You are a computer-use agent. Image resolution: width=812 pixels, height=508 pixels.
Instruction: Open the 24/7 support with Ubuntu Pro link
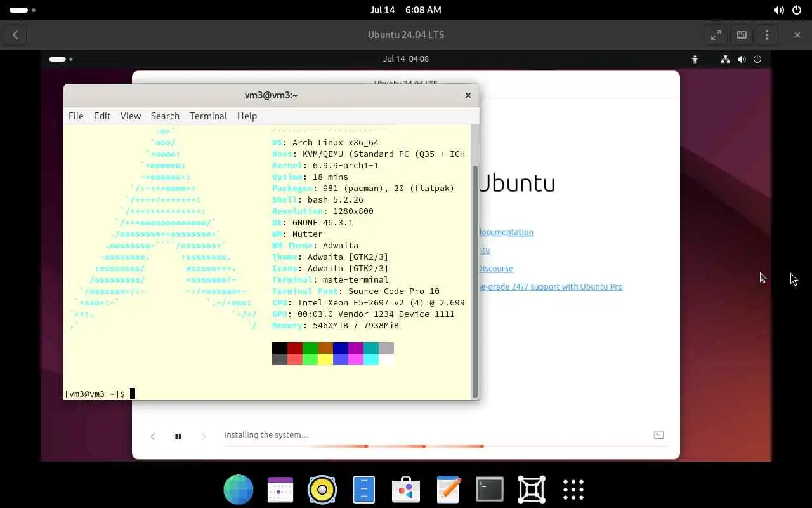(551, 287)
